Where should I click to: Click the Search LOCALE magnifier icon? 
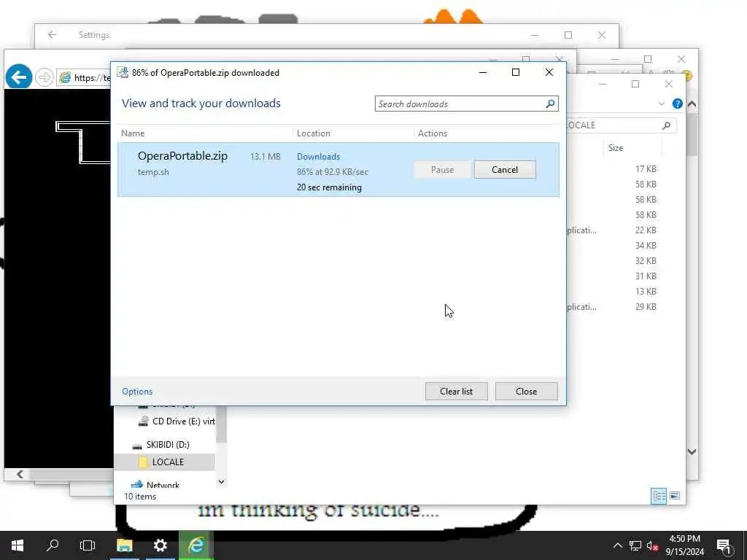click(667, 125)
